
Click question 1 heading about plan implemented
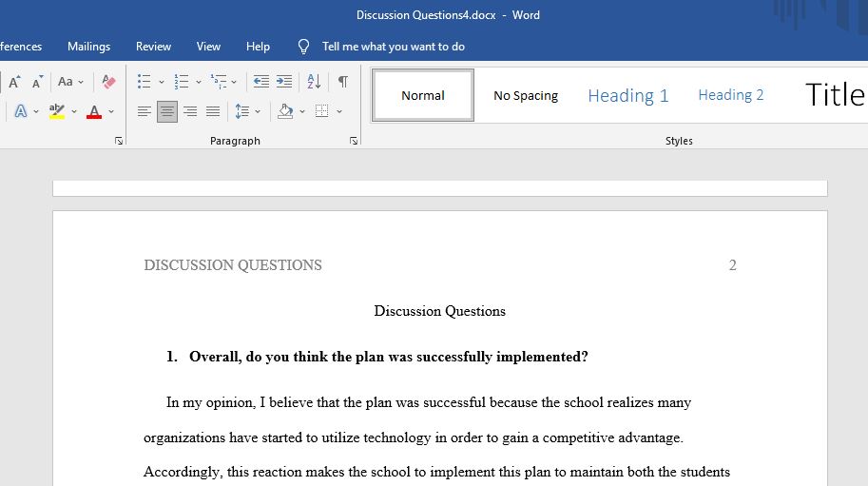(388, 357)
